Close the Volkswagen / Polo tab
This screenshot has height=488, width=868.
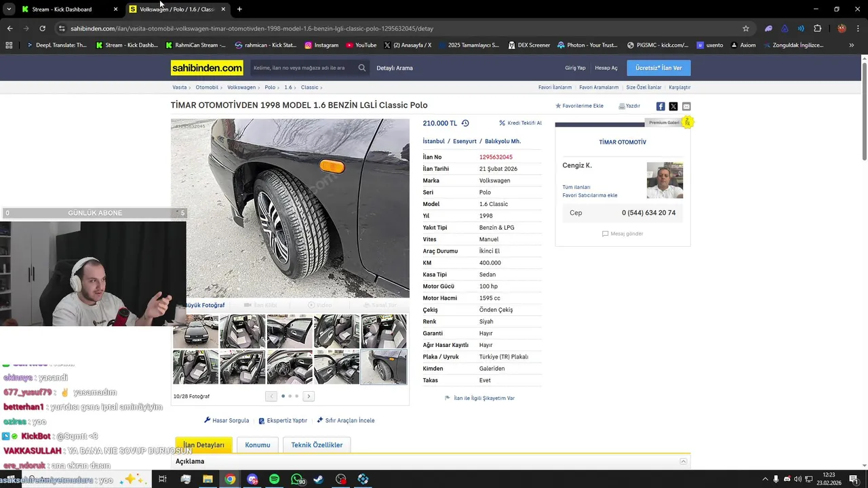(x=223, y=9)
